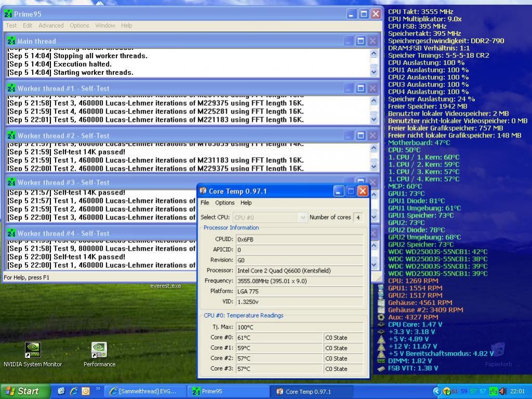The height and width of the screenshot is (399, 532).
Task: Click the Main thread window icon
Action: [x=11, y=41]
